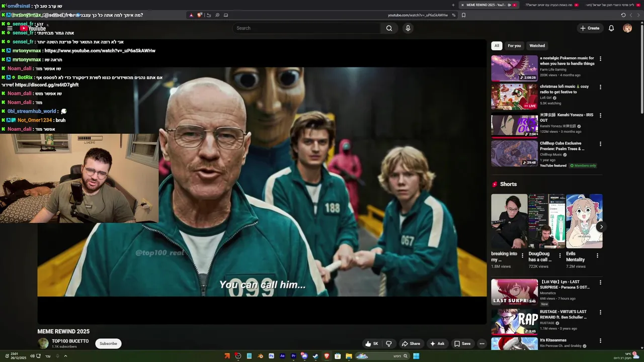
Task: Open more actions menu under the video
Action: pos(481,344)
